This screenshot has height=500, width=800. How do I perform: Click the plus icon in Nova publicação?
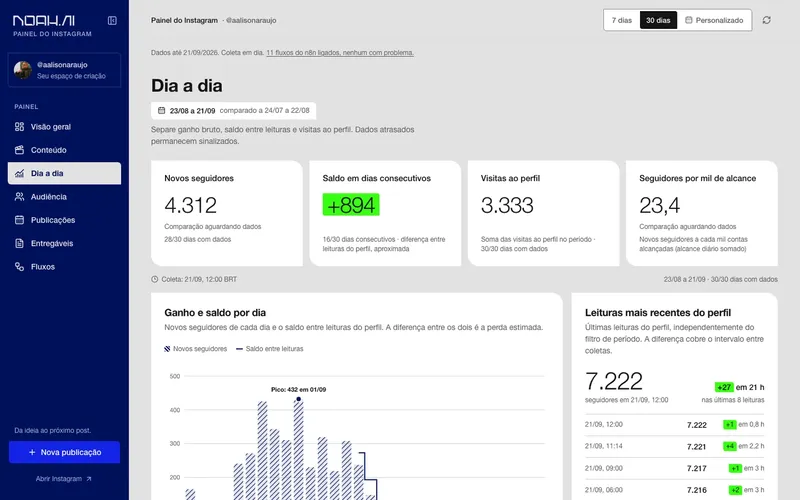[32, 452]
